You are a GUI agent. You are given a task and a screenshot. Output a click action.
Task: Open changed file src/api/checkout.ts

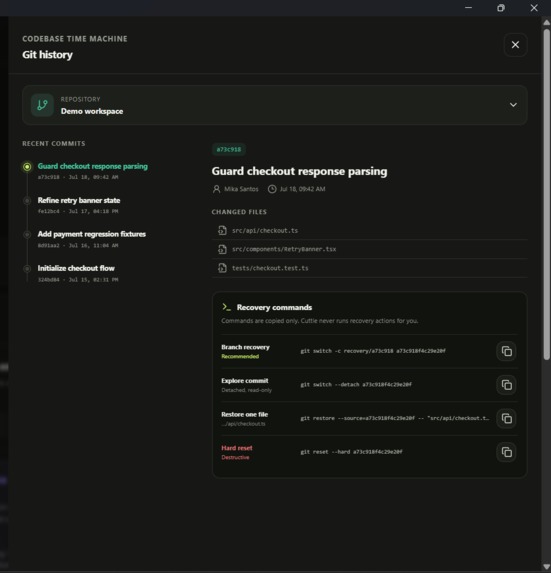(x=369, y=230)
